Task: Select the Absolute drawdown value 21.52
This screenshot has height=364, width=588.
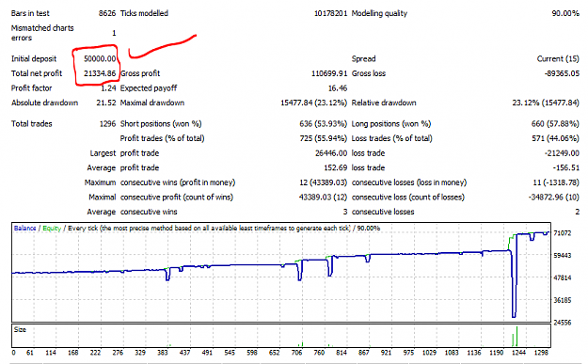Action: pyautogui.click(x=106, y=103)
